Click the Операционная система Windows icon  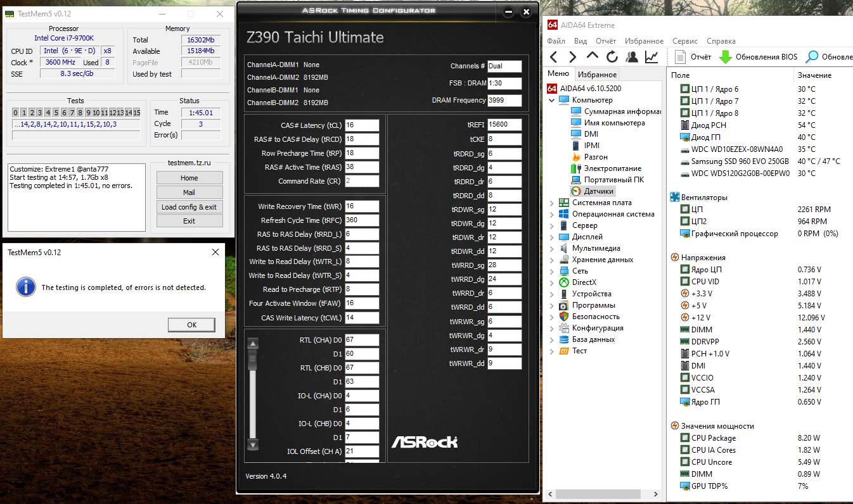coord(564,214)
